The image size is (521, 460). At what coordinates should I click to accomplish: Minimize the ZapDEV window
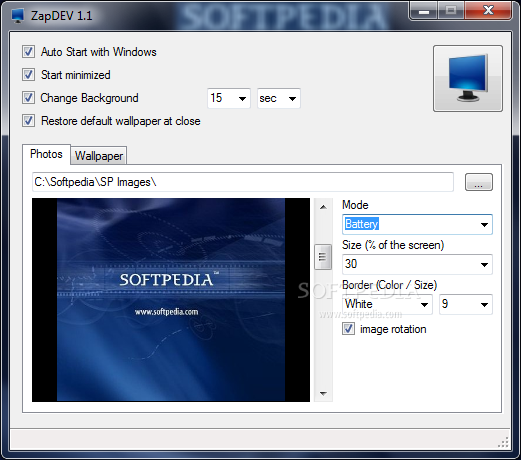coord(424,11)
